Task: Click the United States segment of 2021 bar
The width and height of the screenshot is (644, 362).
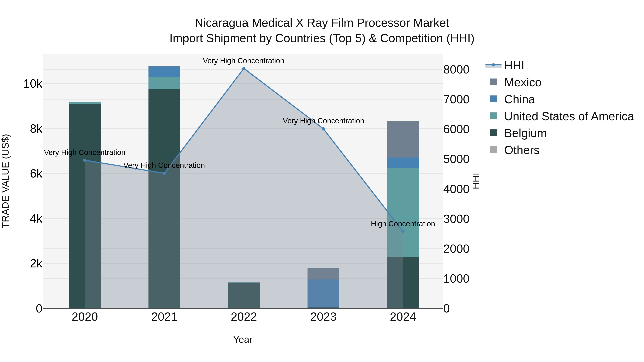Action: pyautogui.click(x=164, y=83)
